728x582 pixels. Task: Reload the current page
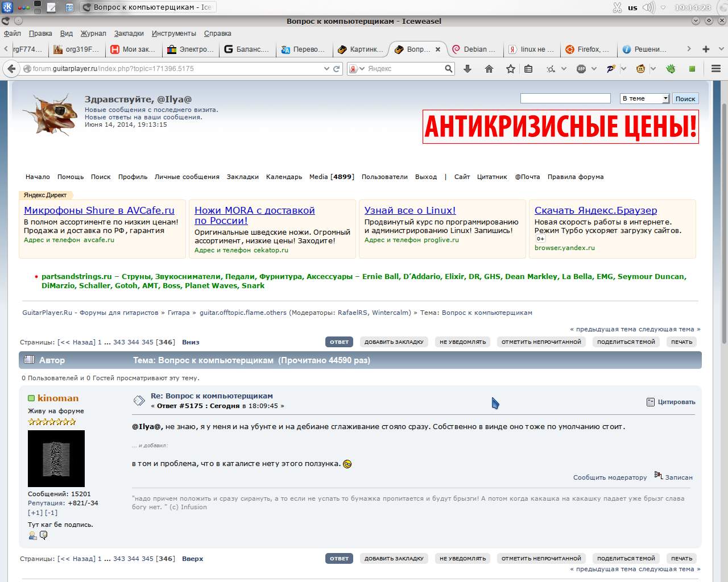(337, 69)
